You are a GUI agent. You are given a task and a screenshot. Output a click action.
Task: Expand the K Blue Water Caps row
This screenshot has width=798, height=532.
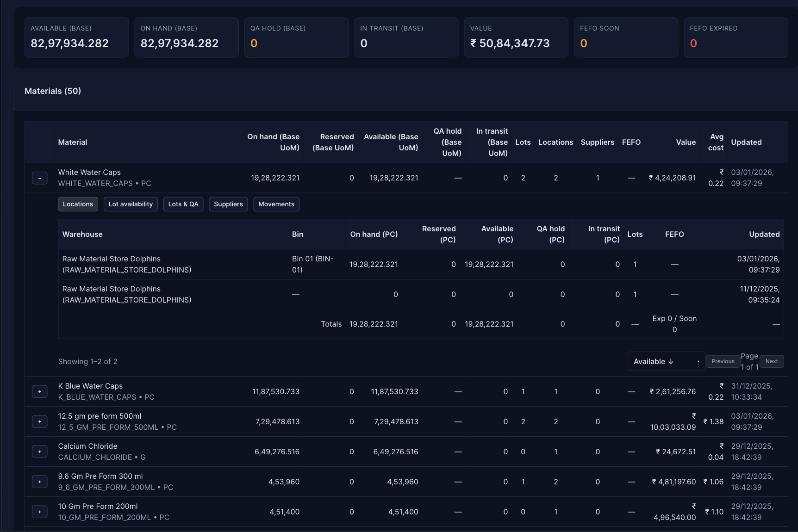coord(39,391)
